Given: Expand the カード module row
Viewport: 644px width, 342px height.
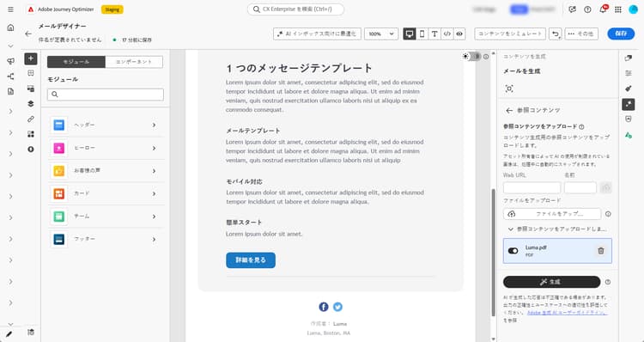Looking at the screenshot, I should point(106,193).
